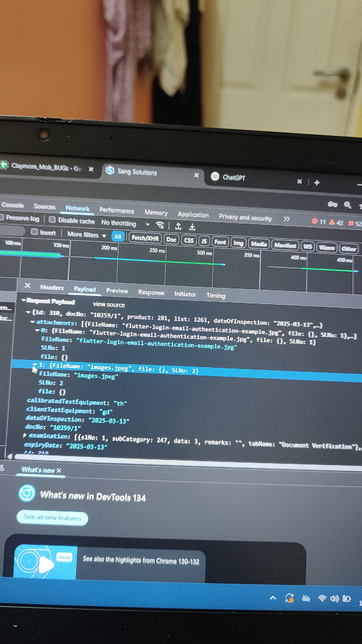The image size is (362, 644).
Task: Toggle the Invert filter checkbox
Action: tap(34, 232)
